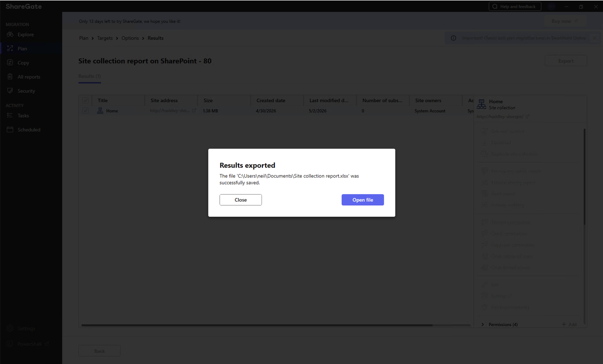Dismiss the Classic web part notification banner
This screenshot has width=603, height=364.
coord(594,38)
